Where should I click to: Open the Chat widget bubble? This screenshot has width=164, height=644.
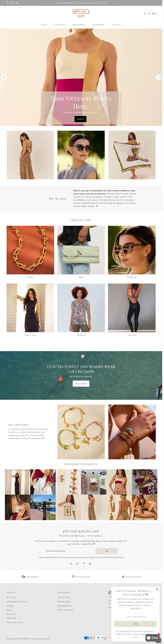(x=152, y=638)
